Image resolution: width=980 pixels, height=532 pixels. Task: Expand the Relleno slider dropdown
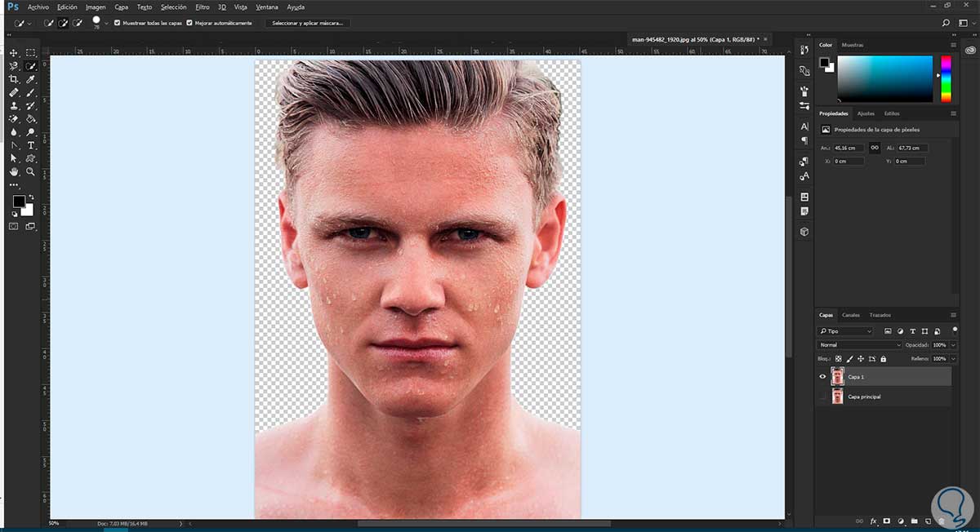pyautogui.click(x=953, y=359)
